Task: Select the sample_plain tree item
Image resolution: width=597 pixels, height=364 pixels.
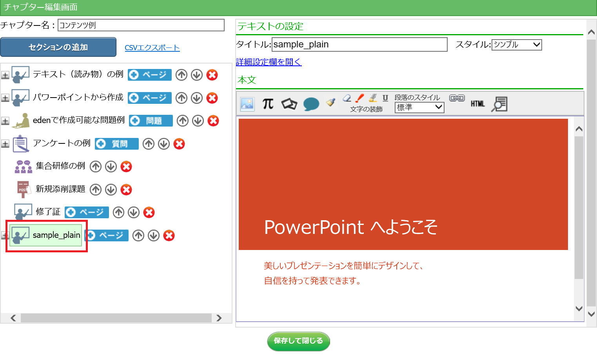Action: (46, 235)
